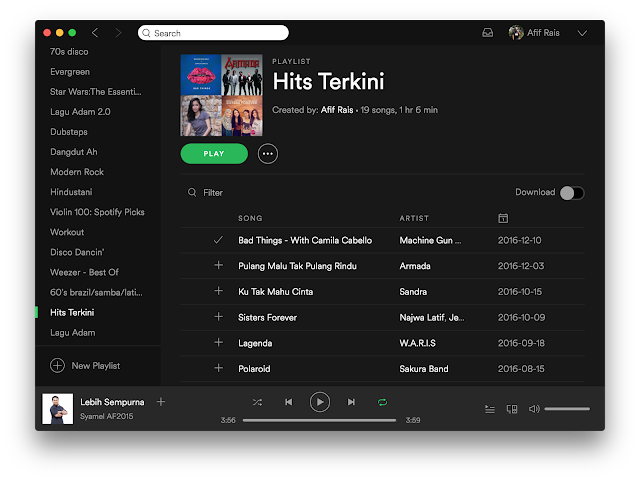Open the connect to device icon

(x=512, y=409)
